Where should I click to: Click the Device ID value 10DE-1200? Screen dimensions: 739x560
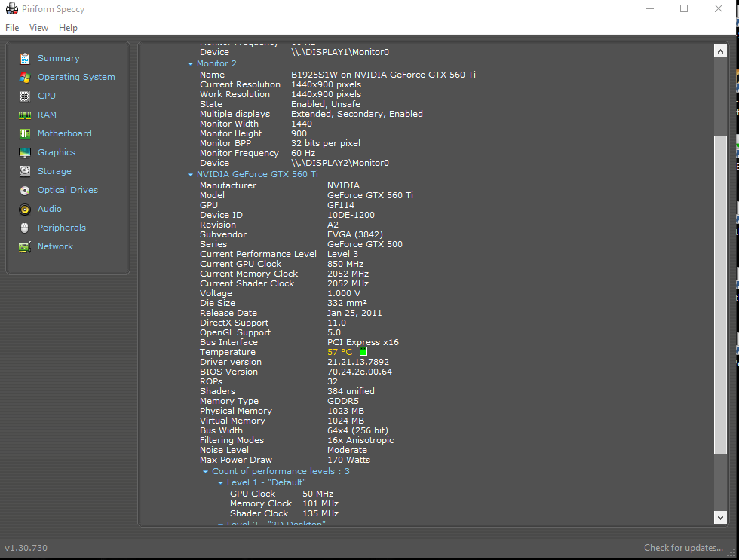point(351,215)
